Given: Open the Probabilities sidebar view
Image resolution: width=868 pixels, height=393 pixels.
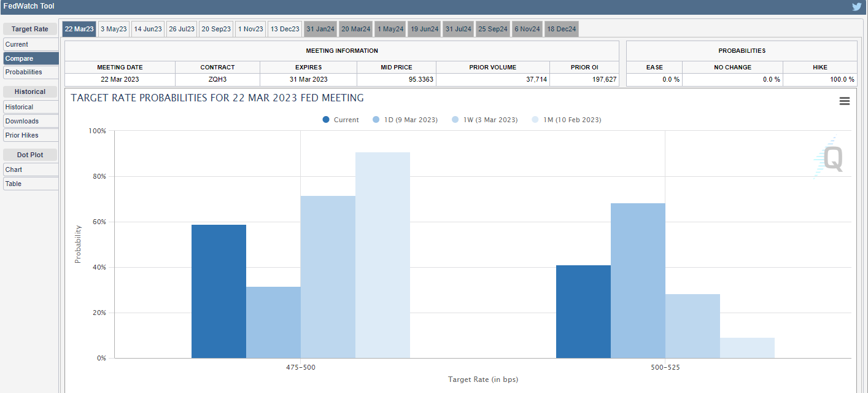Looking at the screenshot, I should click(x=31, y=72).
